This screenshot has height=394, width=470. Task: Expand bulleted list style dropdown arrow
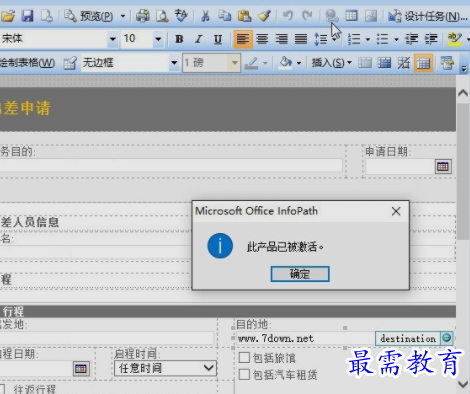396,39
